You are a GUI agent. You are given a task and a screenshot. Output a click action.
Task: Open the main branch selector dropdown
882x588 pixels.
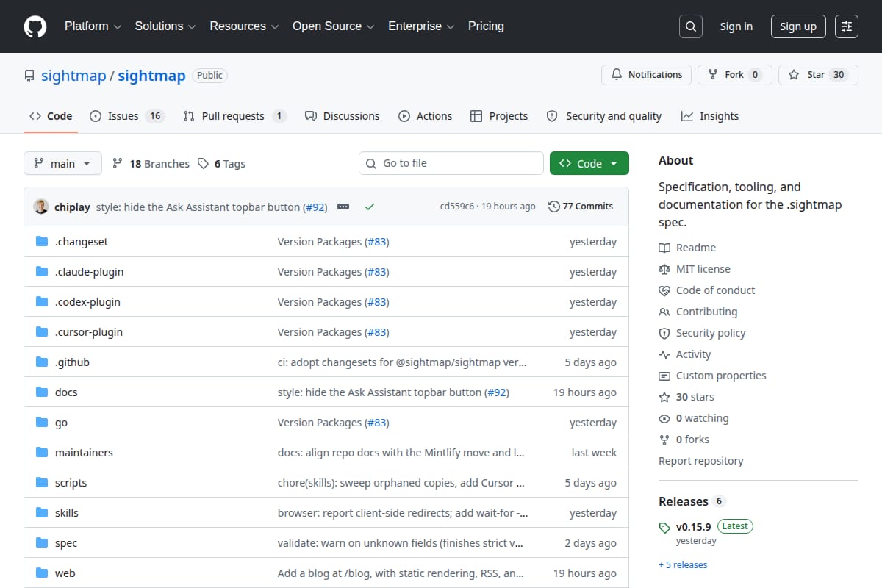click(62, 164)
